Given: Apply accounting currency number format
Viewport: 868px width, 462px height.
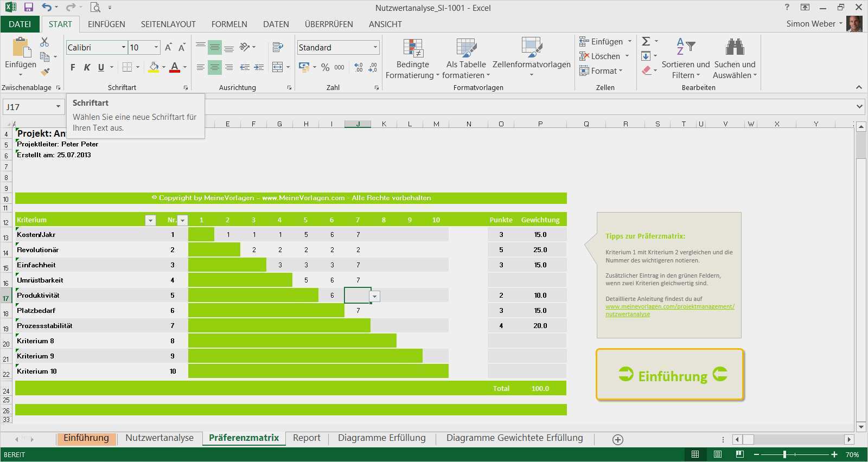Looking at the screenshot, I should [x=304, y=67].
